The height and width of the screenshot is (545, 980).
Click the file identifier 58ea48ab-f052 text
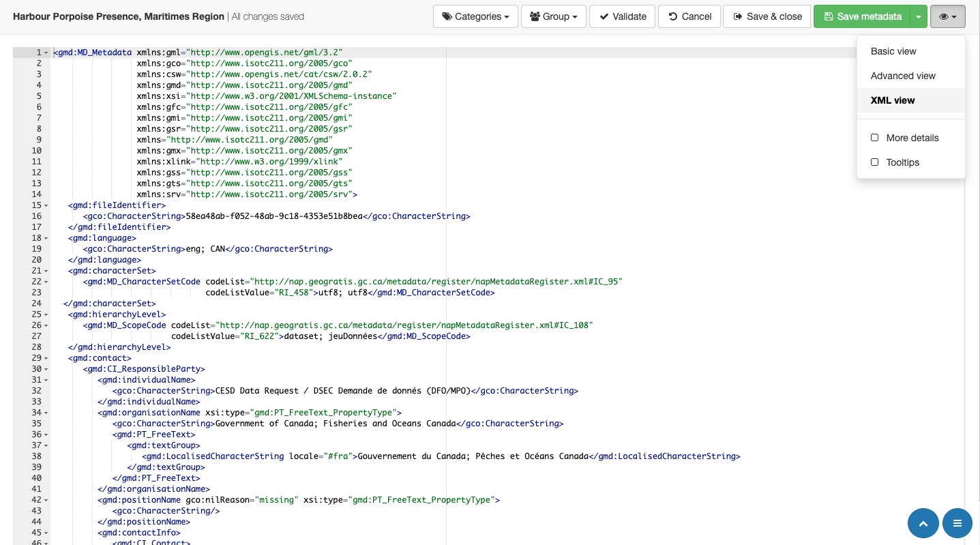pyautogui.click(x=274, y=216)
